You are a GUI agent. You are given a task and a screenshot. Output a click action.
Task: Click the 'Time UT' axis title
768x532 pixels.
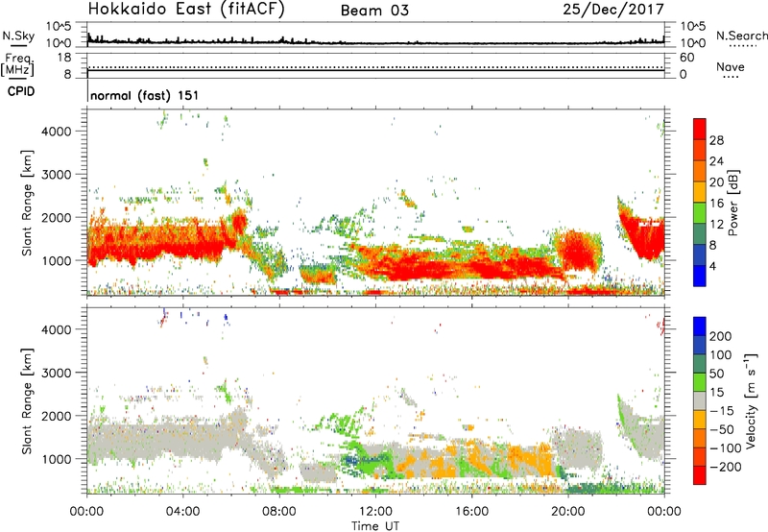click(375, 526)
